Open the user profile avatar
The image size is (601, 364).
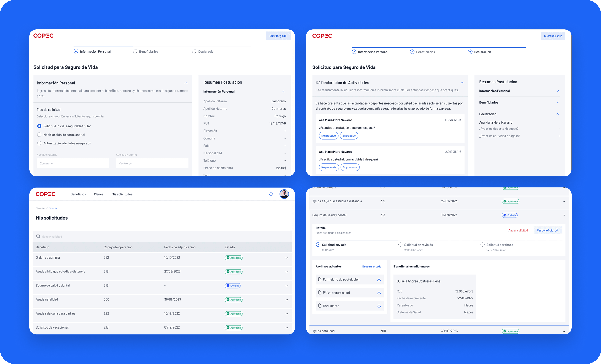(284, 194)
